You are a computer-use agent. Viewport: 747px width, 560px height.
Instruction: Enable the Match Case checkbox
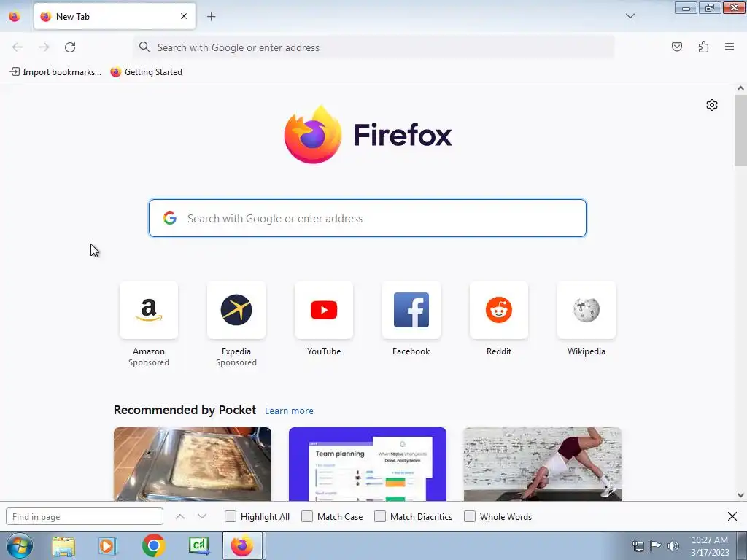(x=307, y=517)
